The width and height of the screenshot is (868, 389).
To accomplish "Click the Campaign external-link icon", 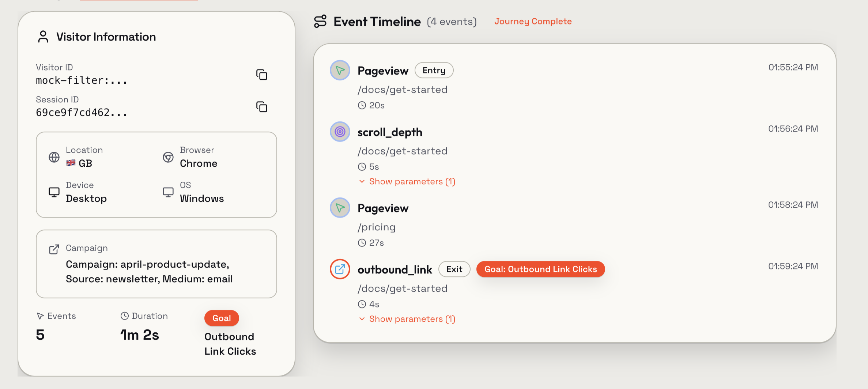I will tap(54, 249).
